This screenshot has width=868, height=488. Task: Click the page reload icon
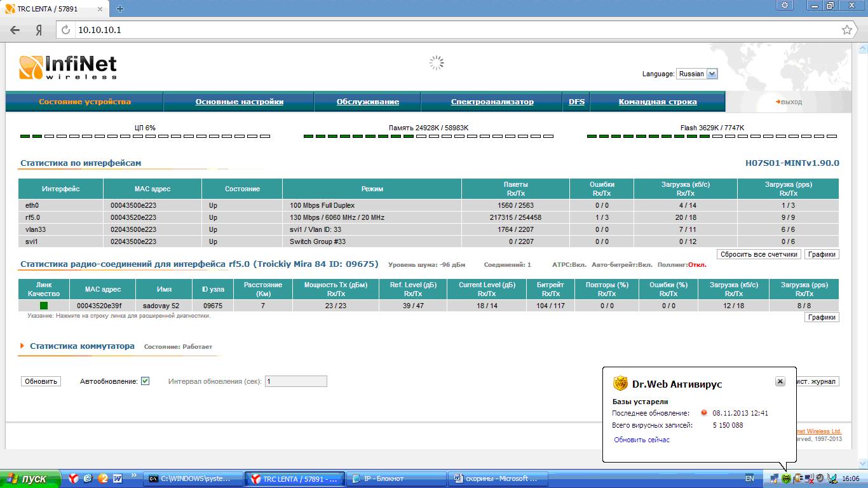point(66,30)
